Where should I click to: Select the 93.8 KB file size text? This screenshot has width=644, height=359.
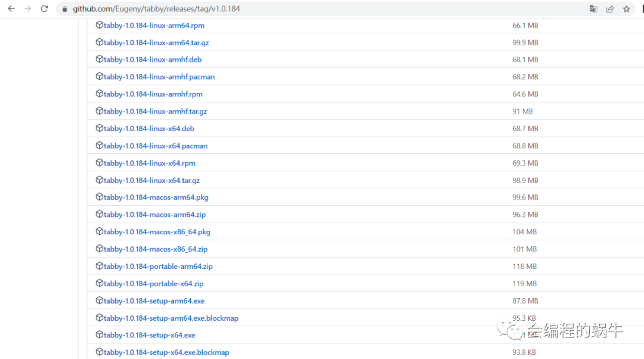(x=524, y=352)
